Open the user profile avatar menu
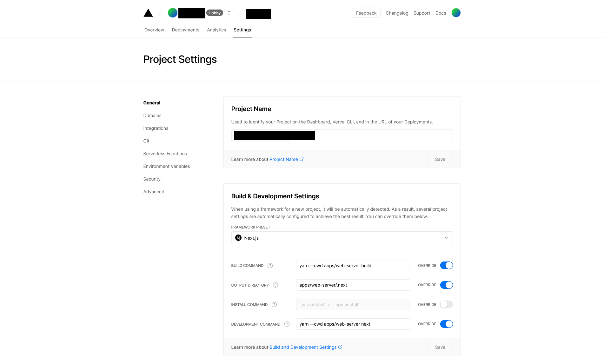604x364 pixels. point(456,13)
